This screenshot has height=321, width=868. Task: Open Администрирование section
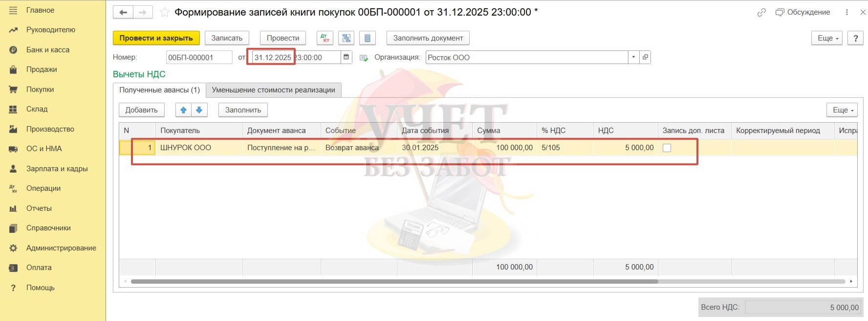click(x=61, y=248)
